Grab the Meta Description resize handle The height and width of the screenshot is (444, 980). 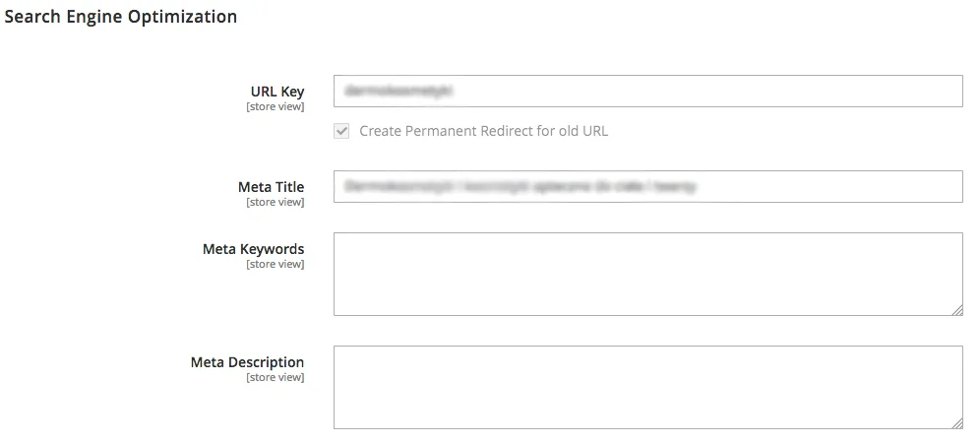coord(957,423)
